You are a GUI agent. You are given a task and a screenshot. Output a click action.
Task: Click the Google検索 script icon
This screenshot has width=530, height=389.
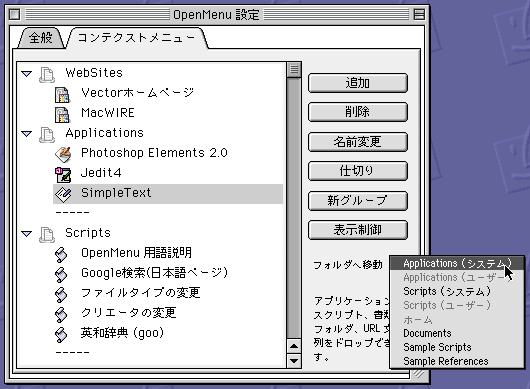[x=61, y=274]
